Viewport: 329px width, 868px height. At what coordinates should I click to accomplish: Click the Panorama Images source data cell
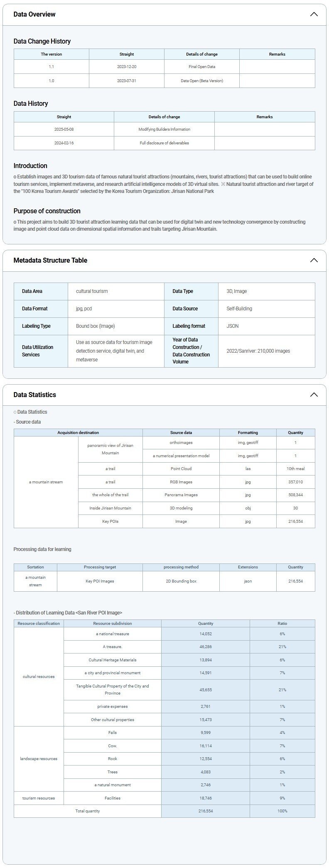click(x=181, y=495)
